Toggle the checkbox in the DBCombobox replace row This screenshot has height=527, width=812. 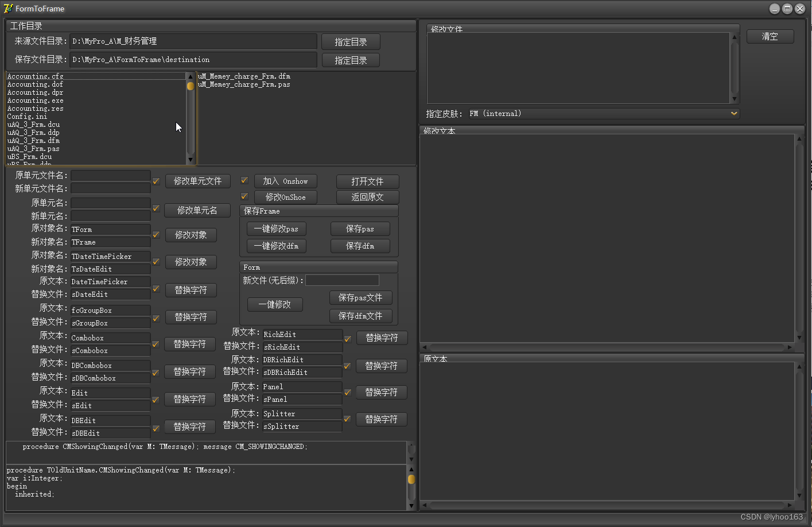[x=155, y=373]
